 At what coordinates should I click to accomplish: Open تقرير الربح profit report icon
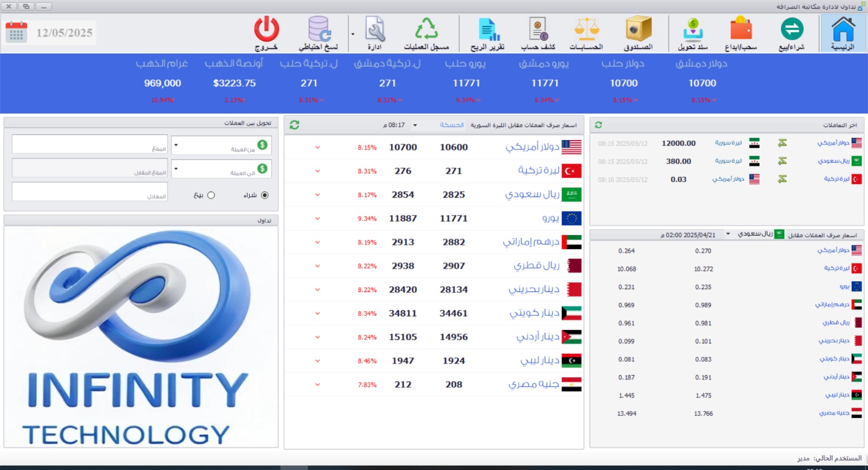click(x=488, y=34)
